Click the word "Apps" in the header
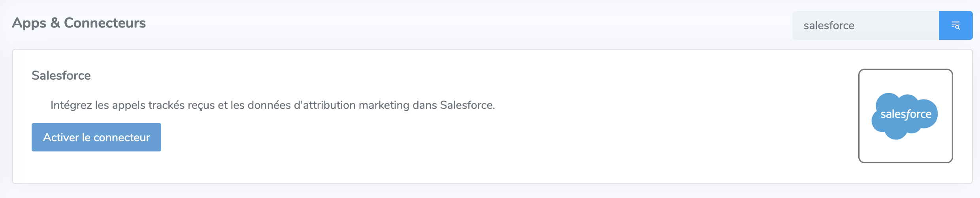 click(29, 23)
